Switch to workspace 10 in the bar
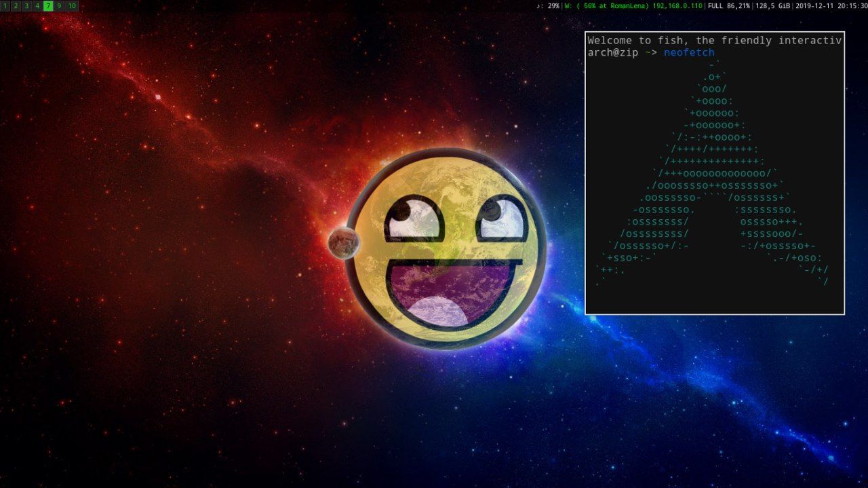 pyautogui.click(x=72, y=5)
